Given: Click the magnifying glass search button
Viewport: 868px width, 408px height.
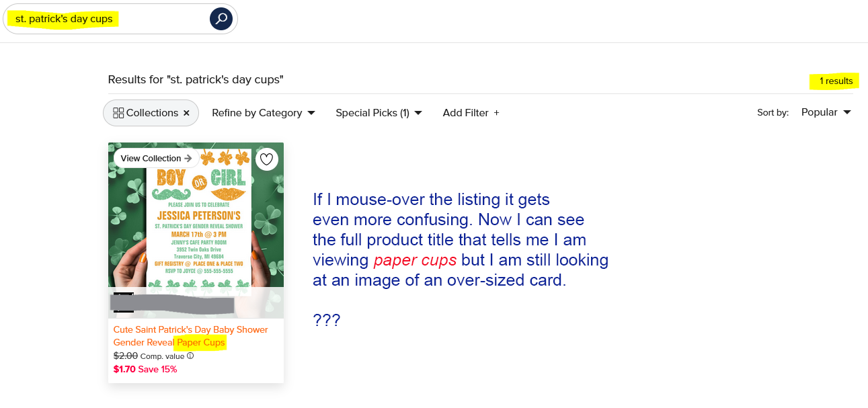Looking at the screenshot, I should tap(221, 19).
